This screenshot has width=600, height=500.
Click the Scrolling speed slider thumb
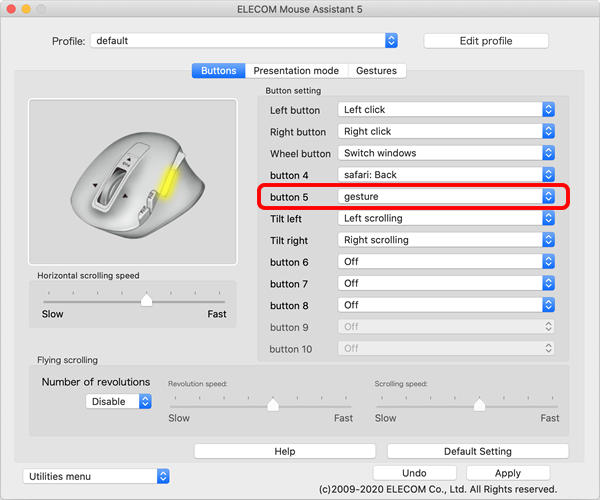pos(479,404)
